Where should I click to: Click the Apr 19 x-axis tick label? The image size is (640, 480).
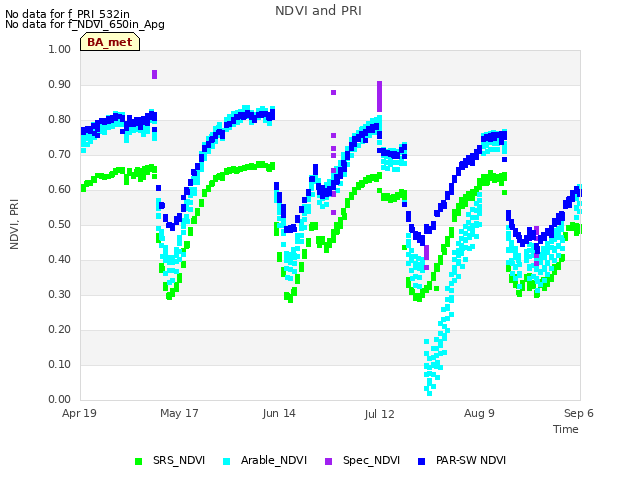point(79,413)
